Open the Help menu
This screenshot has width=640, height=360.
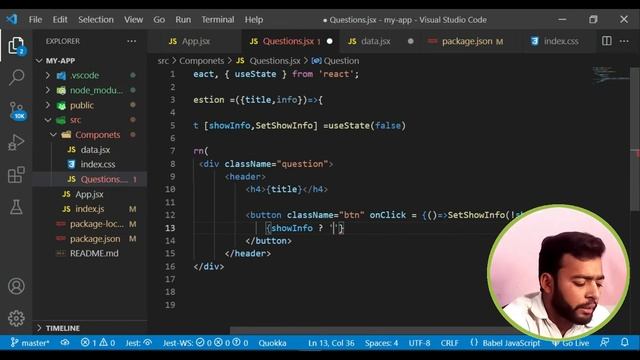click(254, 20)
